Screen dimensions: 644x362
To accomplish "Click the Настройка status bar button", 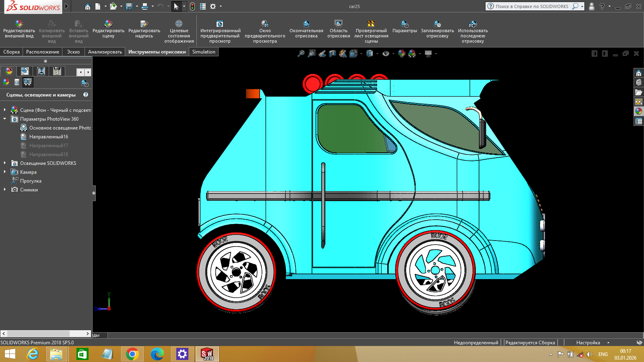I will pyautogui.click(x=588, y=343).
